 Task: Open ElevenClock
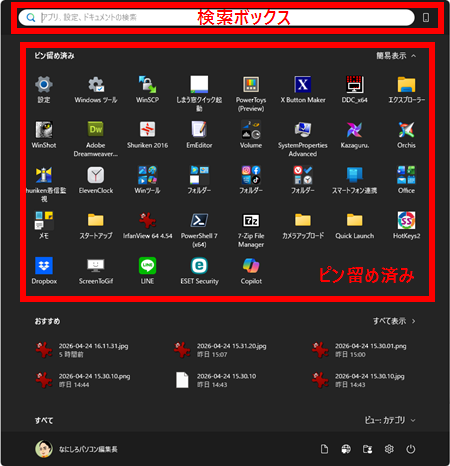pos(96,180)
